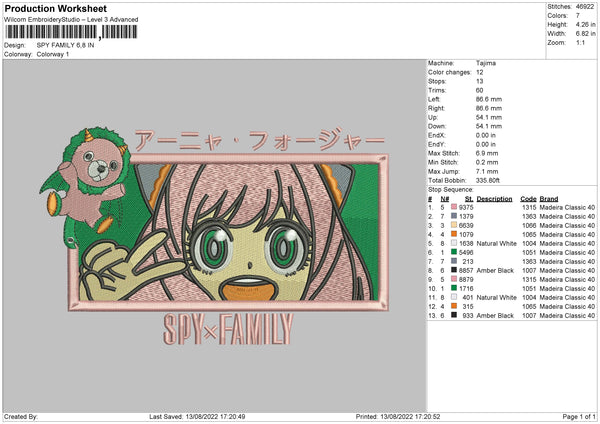The height and width of the screenshot is (424, 600).
Task: Click the Min Stitch value 0.2 mm
Action: pos(487,162)
